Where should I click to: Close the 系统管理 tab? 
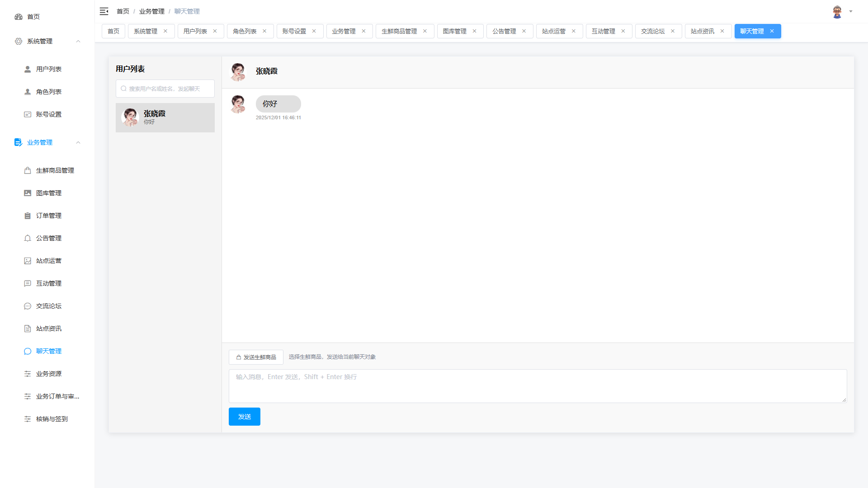click(165, 31)
